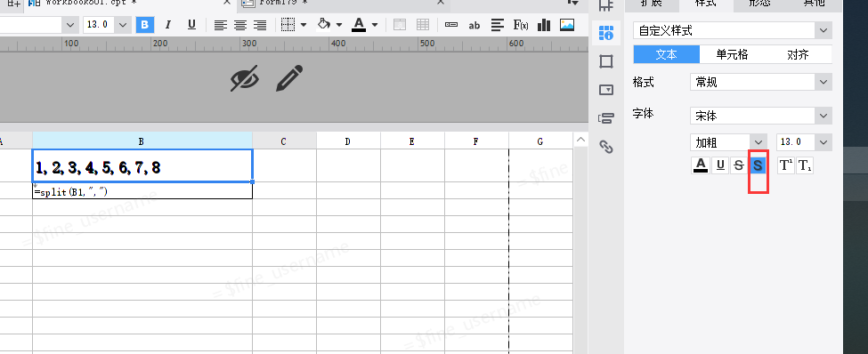Toggle subscript in the font panel
This screenshot has height=354, width=868.
(x=804, y=165)
